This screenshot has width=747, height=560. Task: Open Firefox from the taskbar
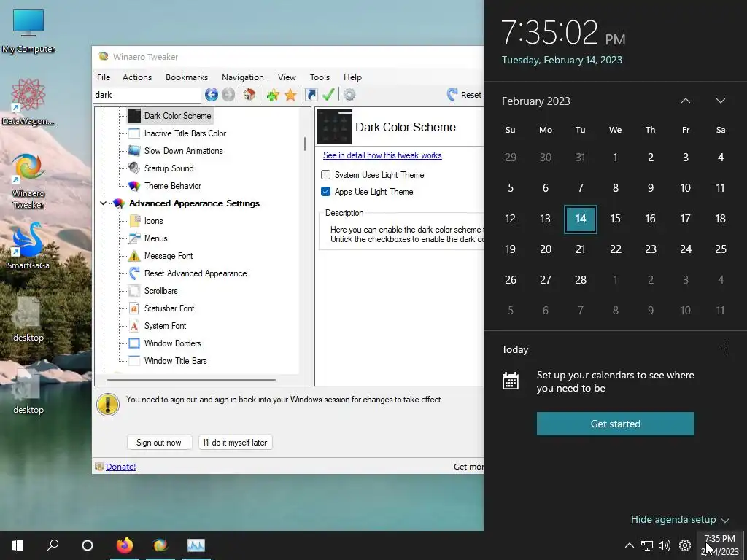pyautogui.click(x=125, y=545)
